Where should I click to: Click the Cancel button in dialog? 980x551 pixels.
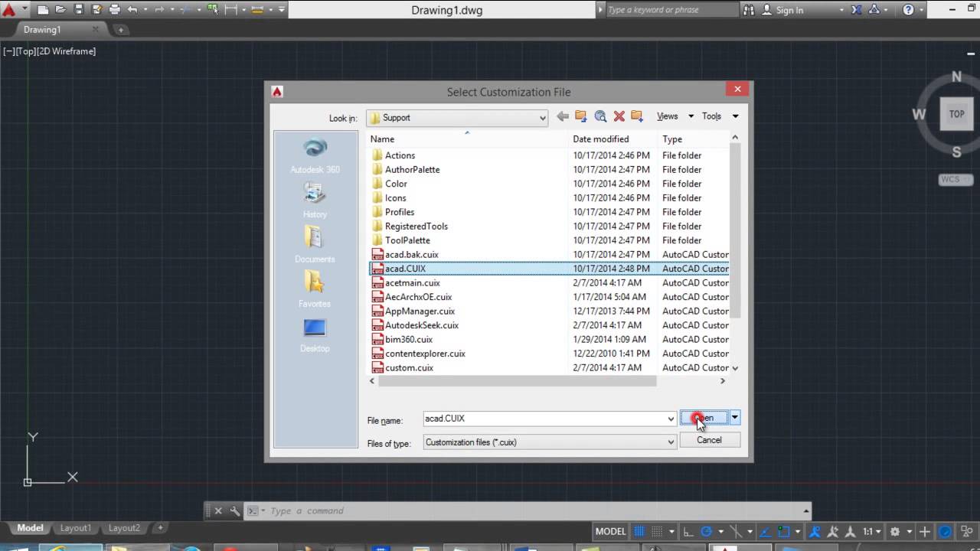tap(709, 440)
